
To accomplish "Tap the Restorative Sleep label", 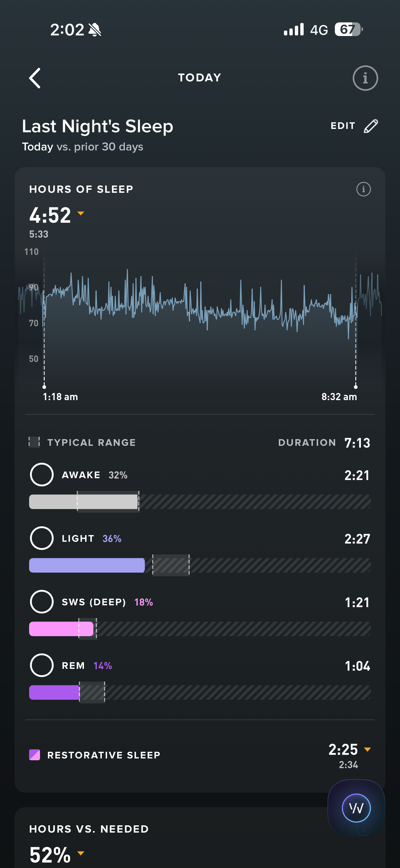I will (x=104, y=755).
